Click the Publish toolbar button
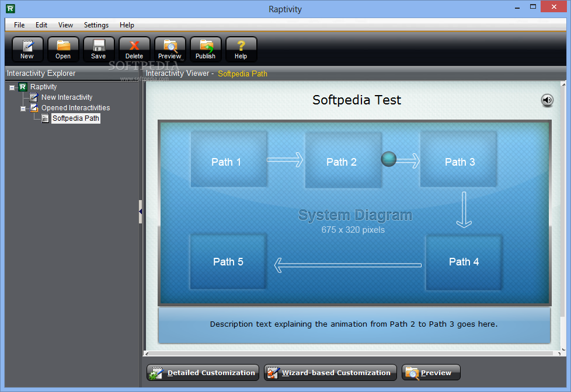 click(x=206, y=50)
